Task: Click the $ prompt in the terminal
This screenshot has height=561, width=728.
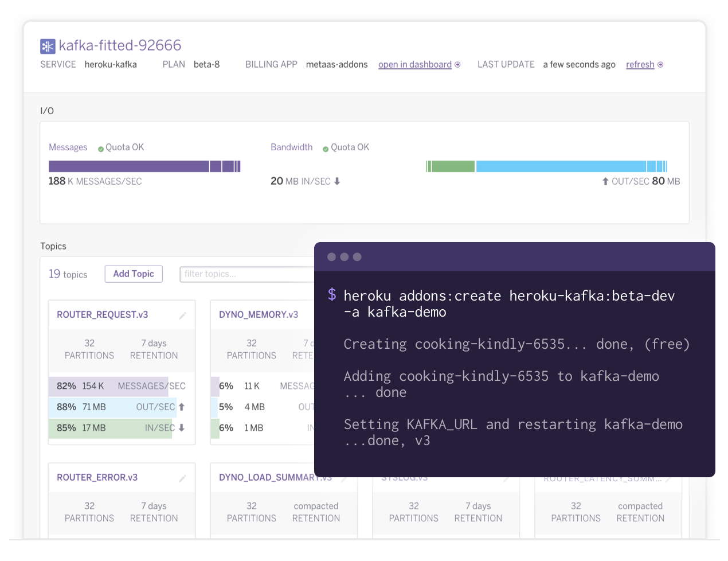Action: pyautogui.click(x=332, y=295)
